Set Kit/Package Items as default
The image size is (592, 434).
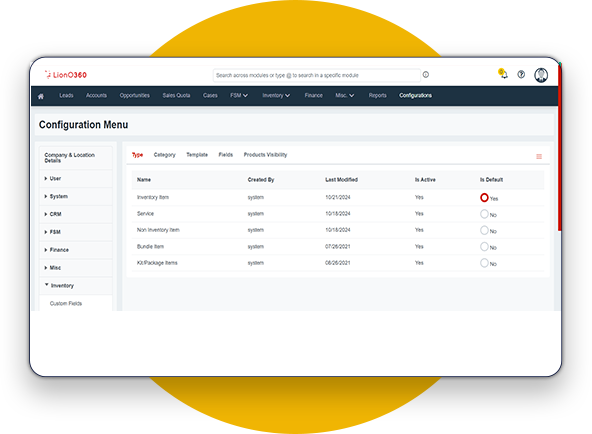pos(484,263)
